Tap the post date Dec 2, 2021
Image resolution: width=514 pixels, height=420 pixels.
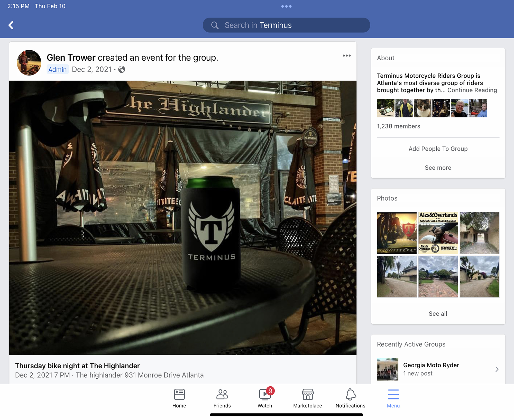pos(91,69)
